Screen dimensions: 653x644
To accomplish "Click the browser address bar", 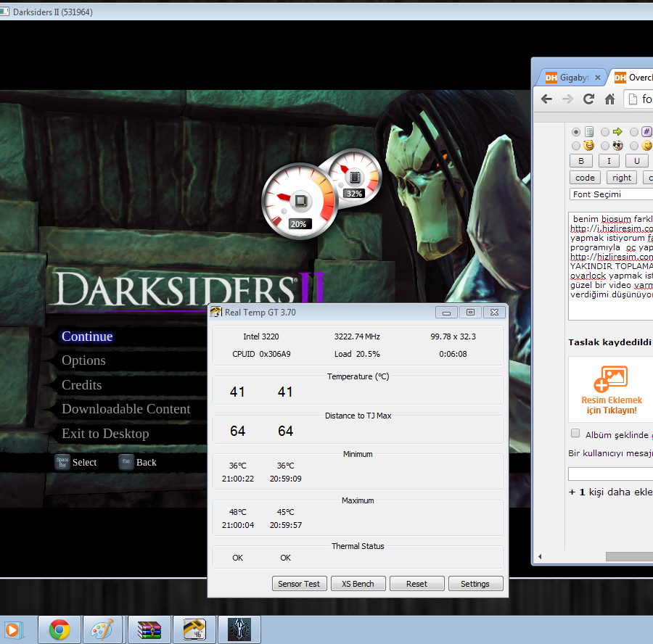I will pyautogui.click(x=639, y=99).
